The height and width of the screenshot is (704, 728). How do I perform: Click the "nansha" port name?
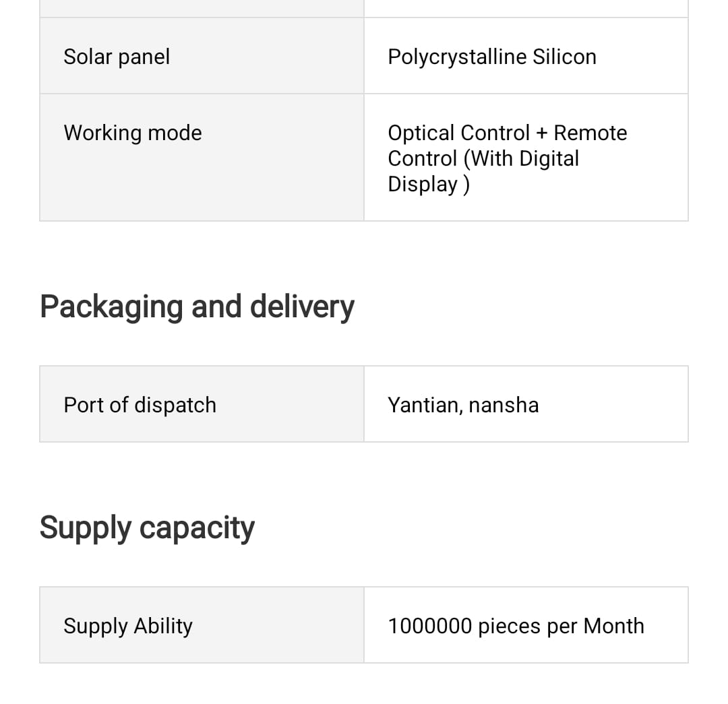pyautogui.click(x=504, y=405)
